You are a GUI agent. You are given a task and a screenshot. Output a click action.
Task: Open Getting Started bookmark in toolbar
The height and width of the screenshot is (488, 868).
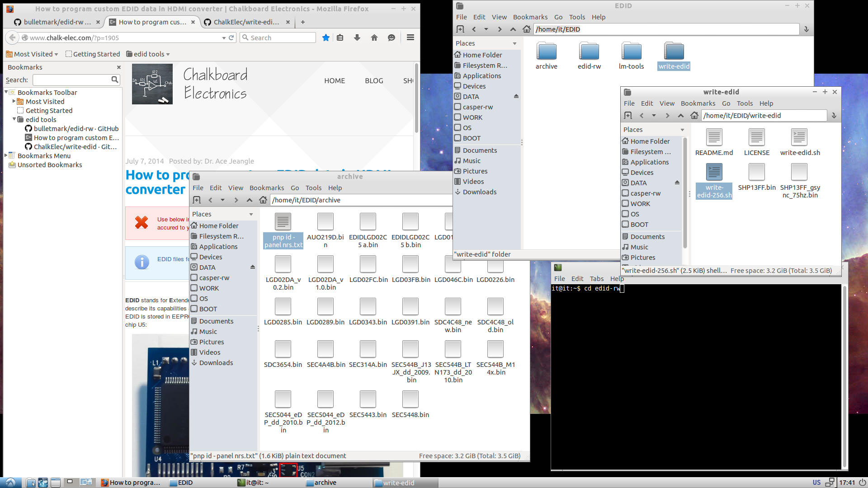coord(93,54)
